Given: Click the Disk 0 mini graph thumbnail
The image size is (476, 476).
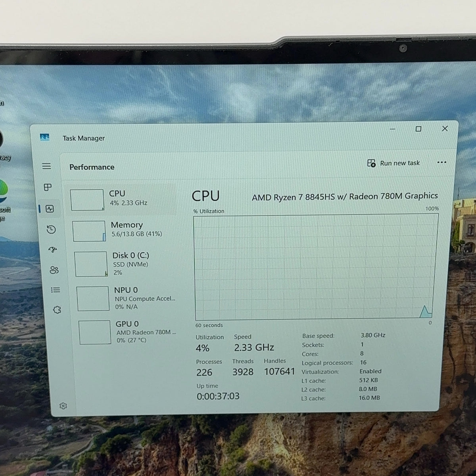Looking at the screenshot, I should (x=91, y=264).
